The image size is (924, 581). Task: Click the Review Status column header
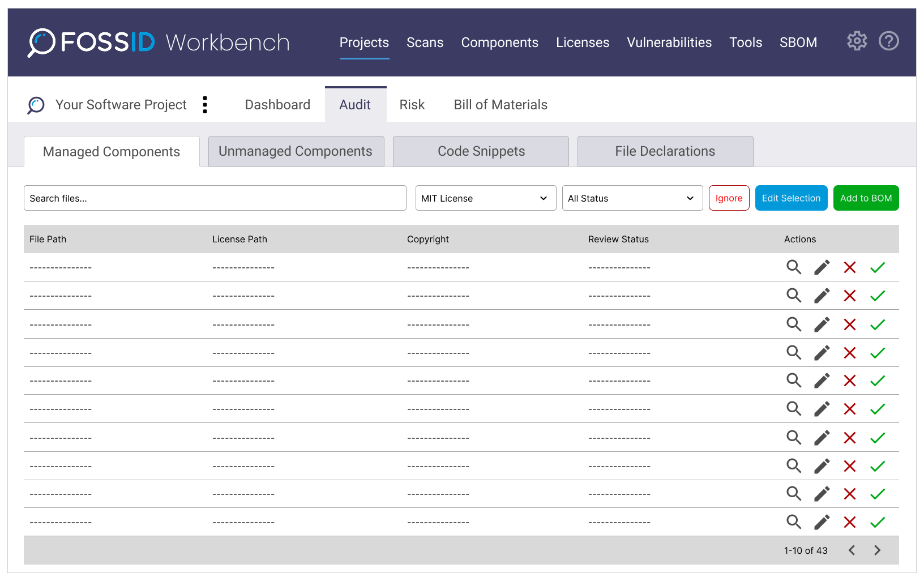coord(618,239)
